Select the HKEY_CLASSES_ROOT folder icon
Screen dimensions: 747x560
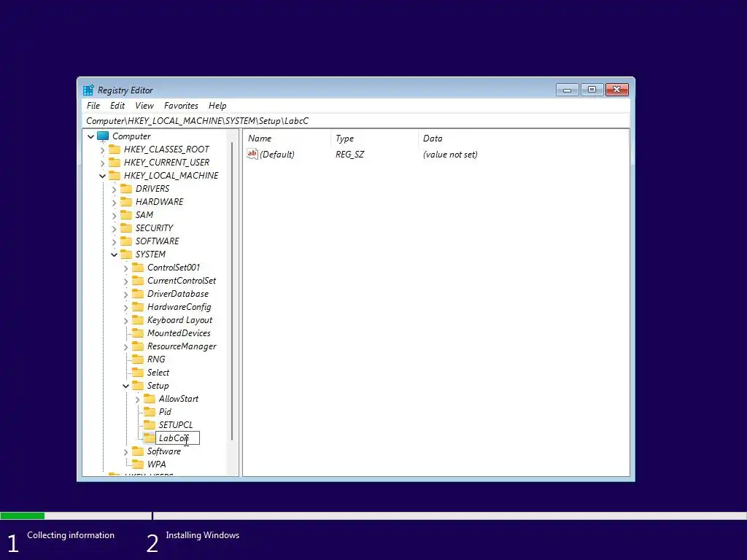click(x=115, y=149)
